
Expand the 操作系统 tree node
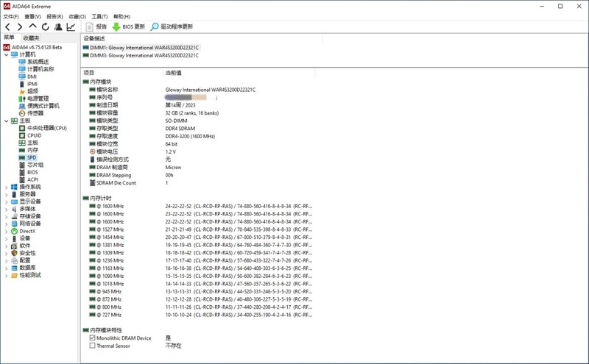[x=6, y=187]
